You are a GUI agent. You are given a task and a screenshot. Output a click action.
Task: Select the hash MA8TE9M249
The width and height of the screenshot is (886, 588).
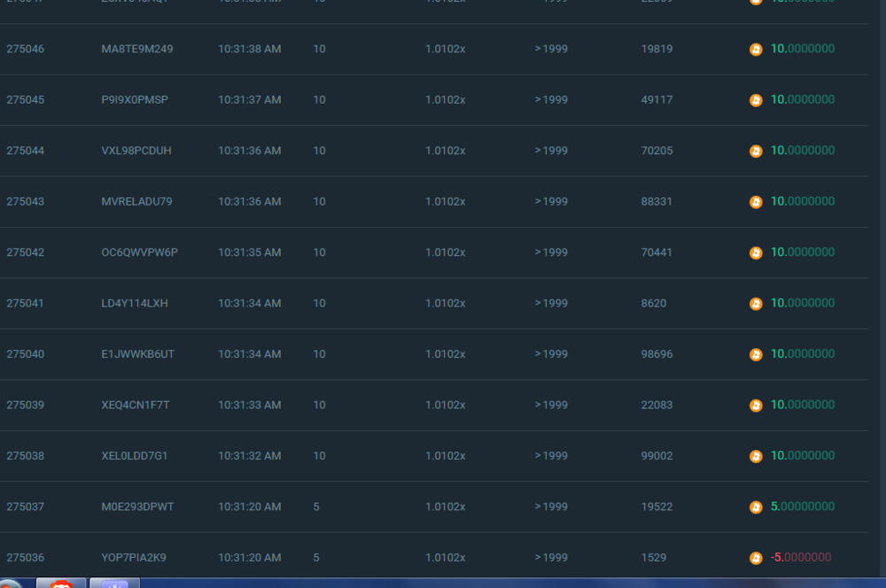[x=137, y=49]
